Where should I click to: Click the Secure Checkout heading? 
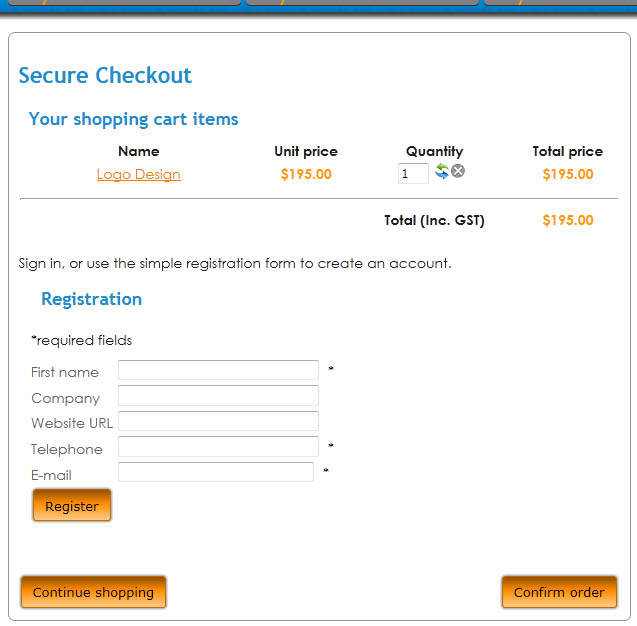click(105, 75)
